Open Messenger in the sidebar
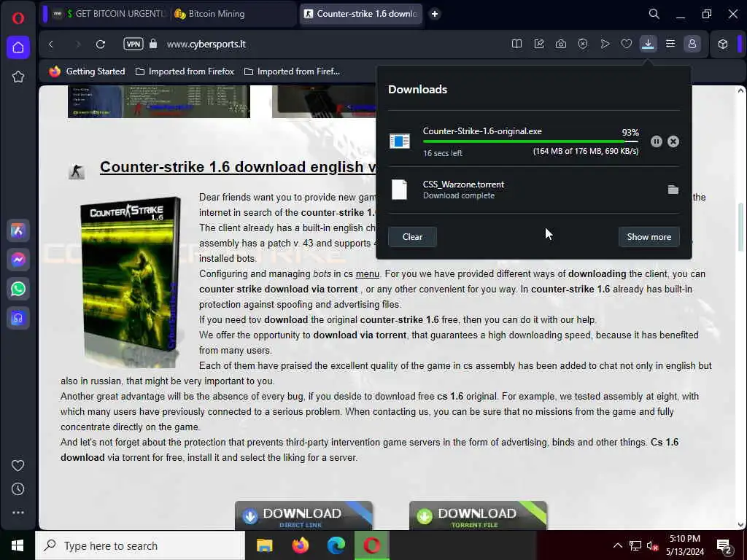Screen dimensions: 747x560 point(18,260)
